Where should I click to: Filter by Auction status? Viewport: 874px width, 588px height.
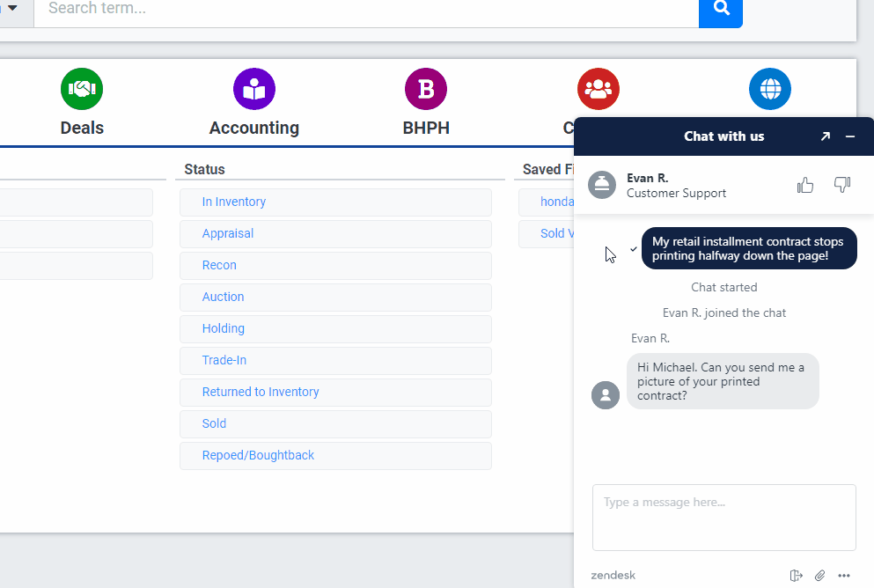[x=335, y=297]
